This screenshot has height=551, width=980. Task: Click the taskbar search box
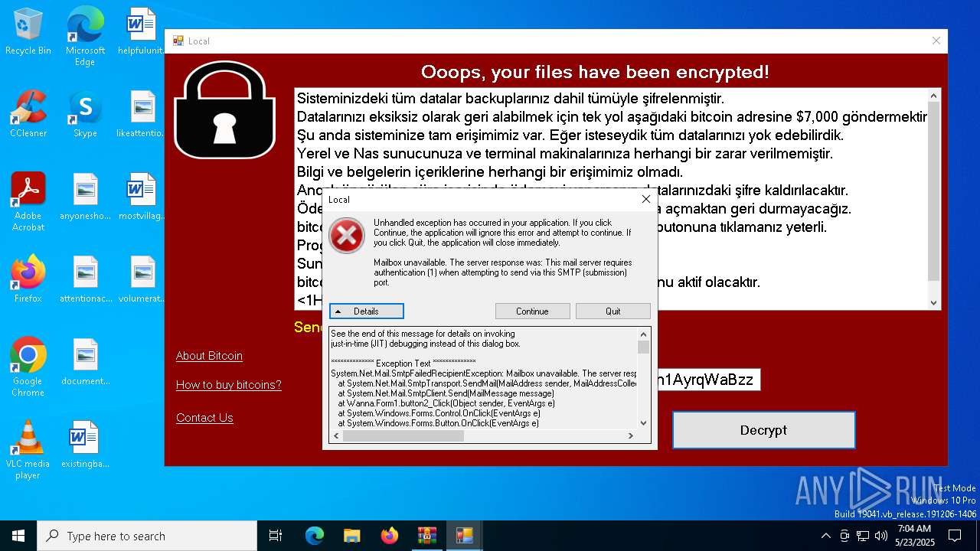click(x=147, y=536)
